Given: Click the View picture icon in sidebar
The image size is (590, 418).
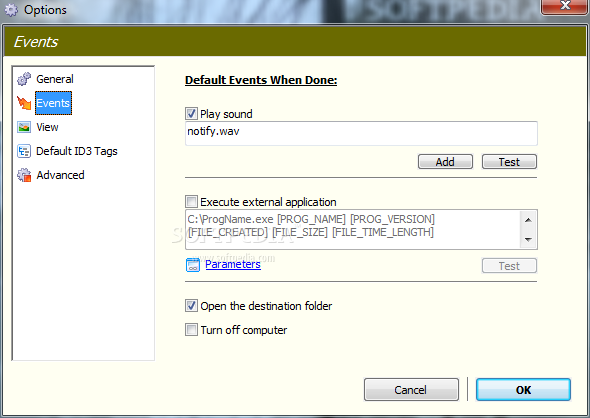Looking at the screenshot, I should pyautogui.click(x=24, y=127).
